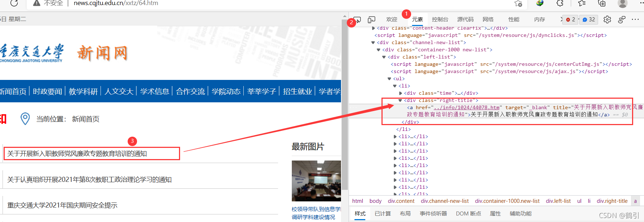Open the Collections icon in browser toolbar

tap(602, 3)
